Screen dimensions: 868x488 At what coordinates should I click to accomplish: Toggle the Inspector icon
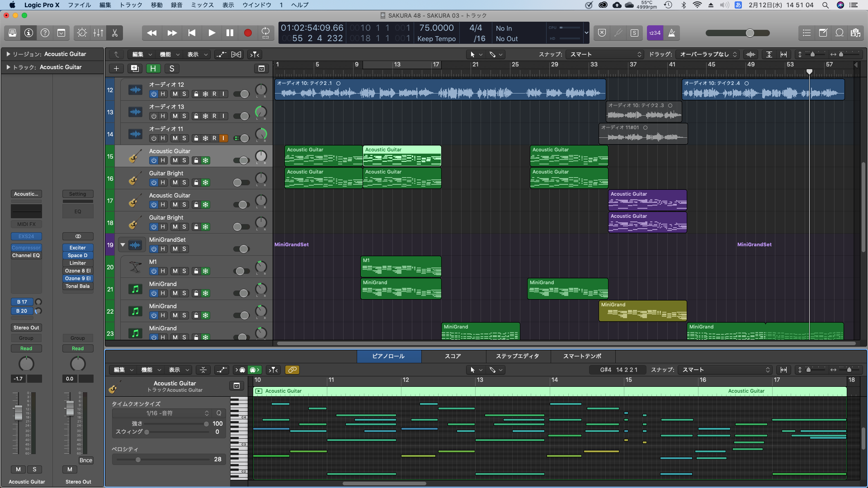click(x=28, y=33)
